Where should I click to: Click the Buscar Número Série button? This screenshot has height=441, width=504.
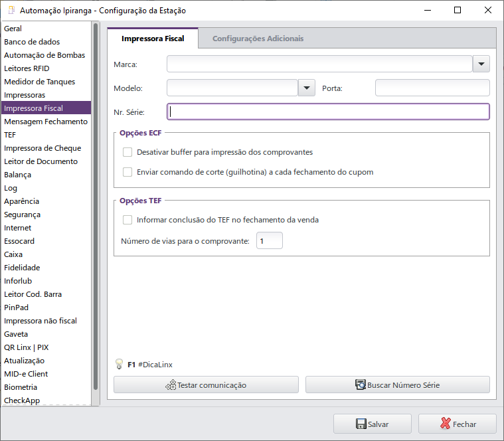click(x=398, y=385)
